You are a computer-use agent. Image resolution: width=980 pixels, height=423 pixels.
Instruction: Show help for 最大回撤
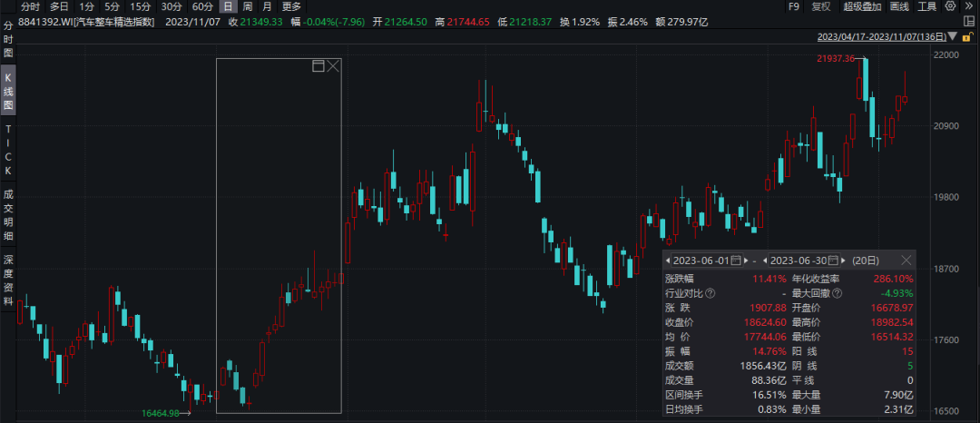[x=838, y=294]
